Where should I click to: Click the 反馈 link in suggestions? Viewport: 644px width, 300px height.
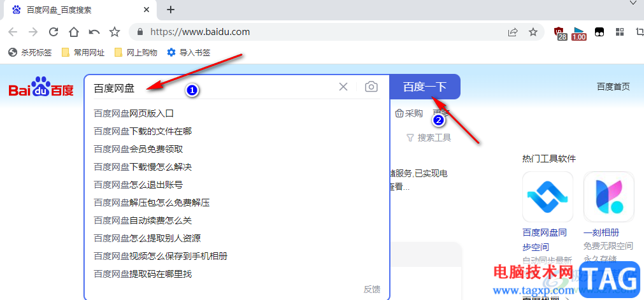click(x=372, y=289)
